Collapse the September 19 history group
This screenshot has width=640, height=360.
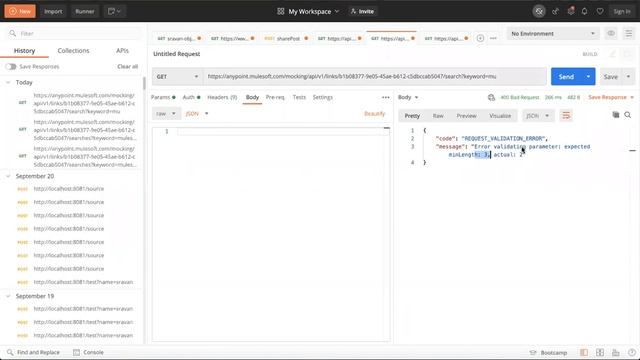click(8, 296)
